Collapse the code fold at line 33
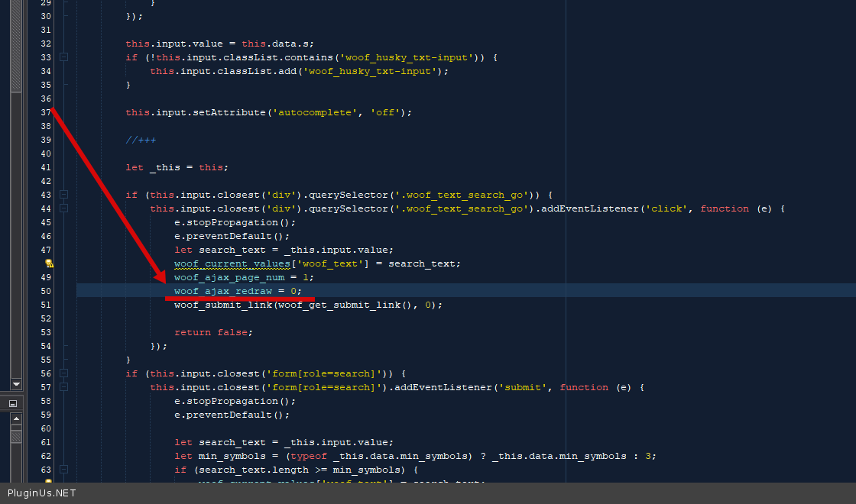The width and height of the screenshot is (856, 504). click(63, 57)
